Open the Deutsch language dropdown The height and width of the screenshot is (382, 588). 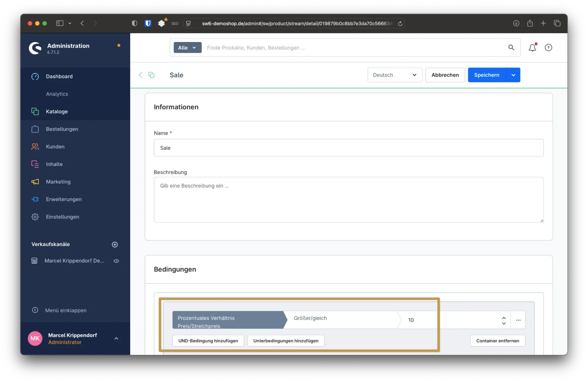(x=395, y=75)
